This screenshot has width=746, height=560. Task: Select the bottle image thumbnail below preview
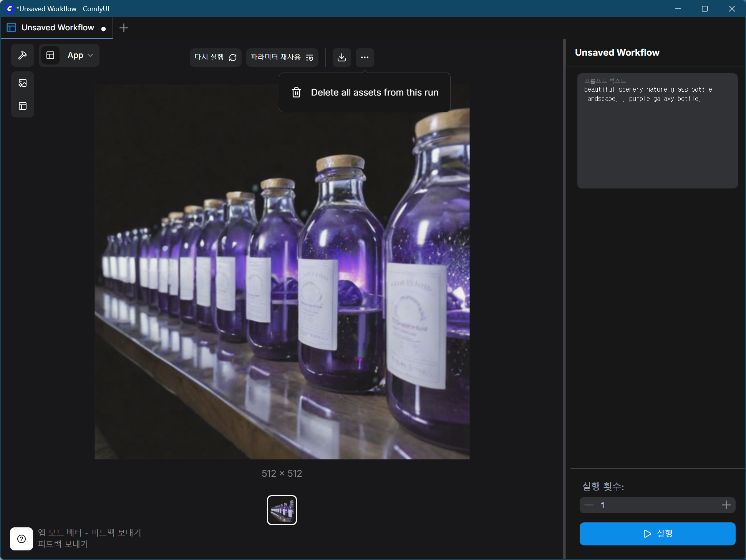coord(282,510)
